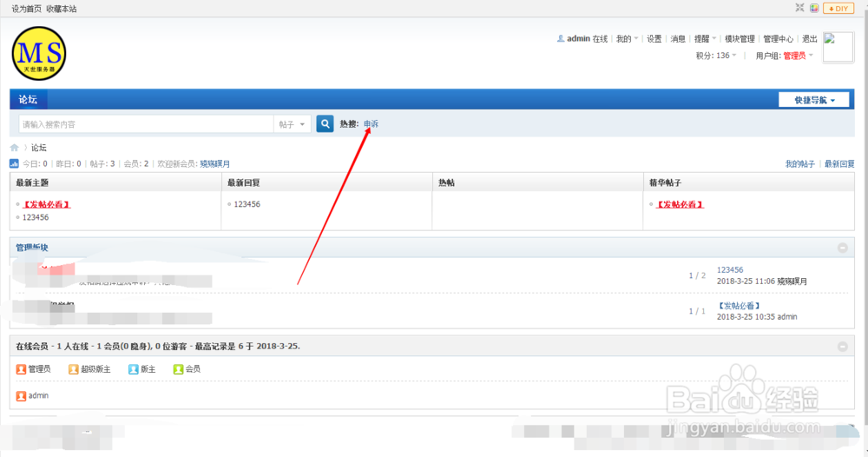Image resolution: width=868 pixels, height=457 pixels.
Task: Open the DIY button
Action: [x=838, y=9]
